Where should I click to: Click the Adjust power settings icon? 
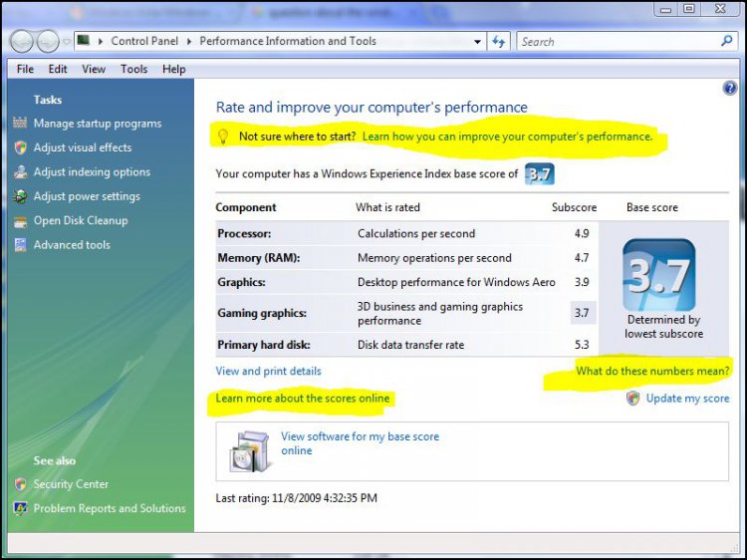point(21,196)
